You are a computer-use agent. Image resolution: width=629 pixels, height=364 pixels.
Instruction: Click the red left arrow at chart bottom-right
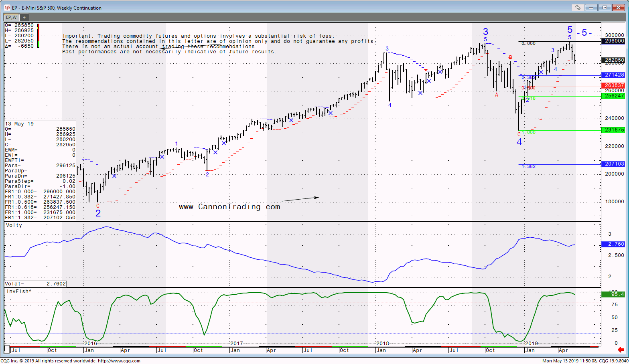coord(621,350)
